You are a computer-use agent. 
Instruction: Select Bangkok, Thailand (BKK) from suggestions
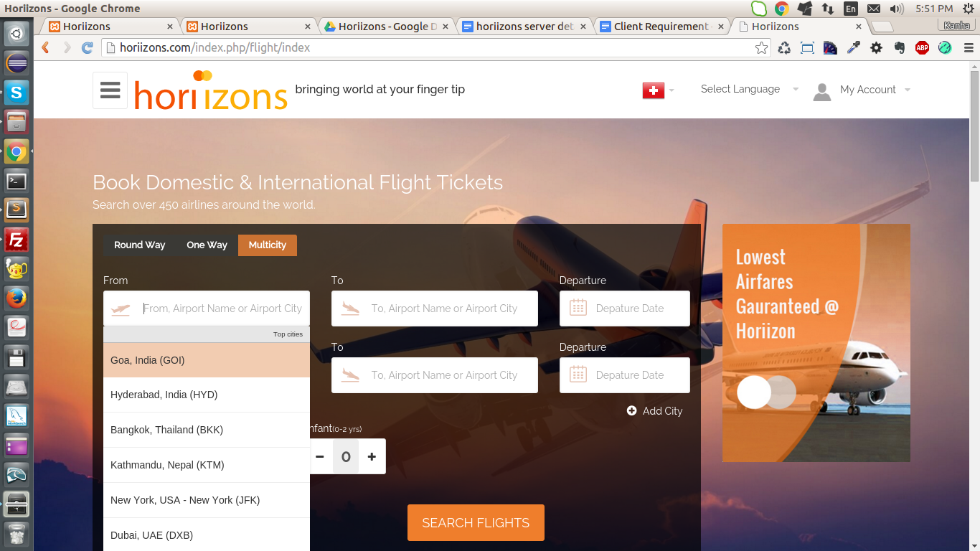207,430
